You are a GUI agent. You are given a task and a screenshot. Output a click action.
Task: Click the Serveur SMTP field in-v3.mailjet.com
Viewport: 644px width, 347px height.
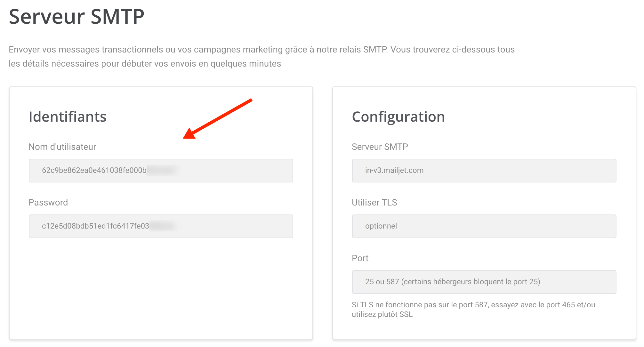click(484, 171)
